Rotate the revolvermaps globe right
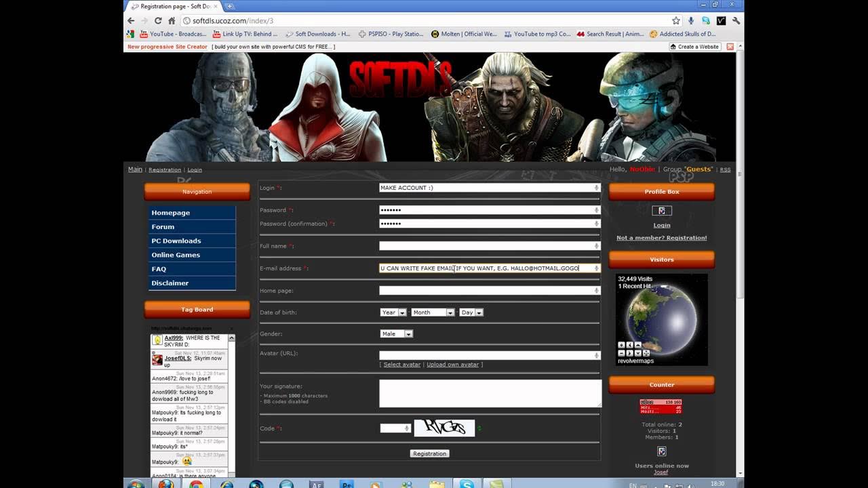Image resolution: width=868 pixels, height=488 pixels. pyautogui.click(x=630, y=353)
